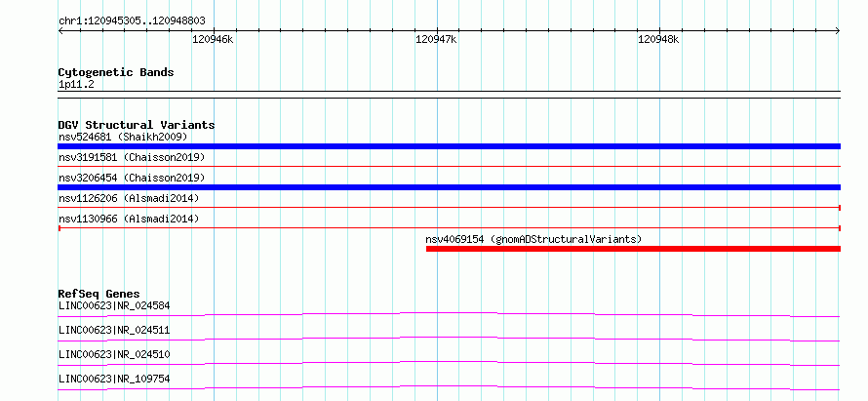Click the black cytogenetic band line under 1p11.2

(449, 95)
